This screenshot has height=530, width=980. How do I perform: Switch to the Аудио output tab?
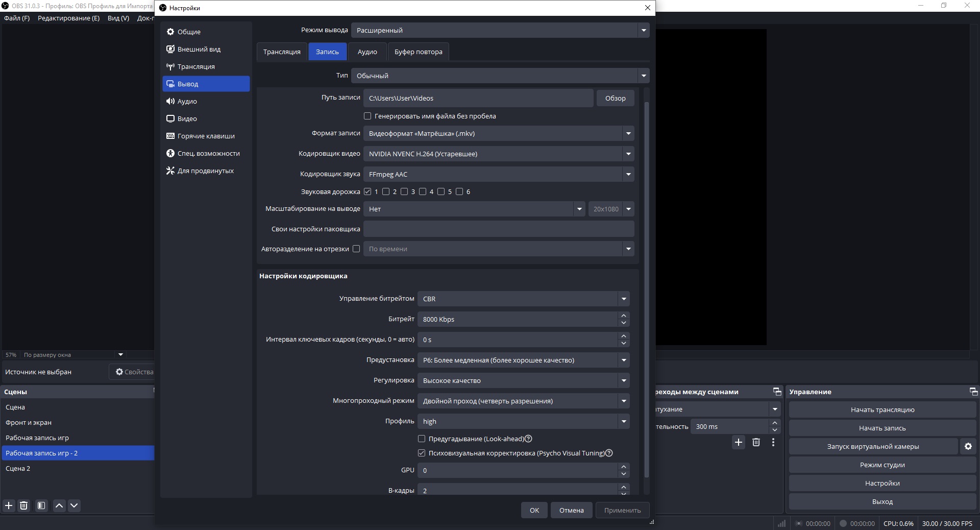(x=367, y=52)
